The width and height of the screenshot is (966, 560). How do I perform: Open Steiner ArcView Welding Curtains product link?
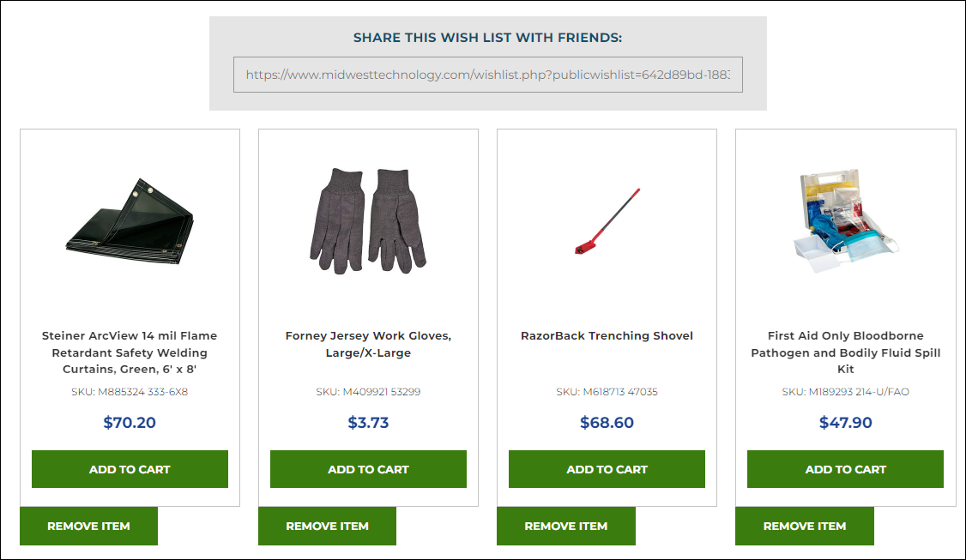(130, 352)
